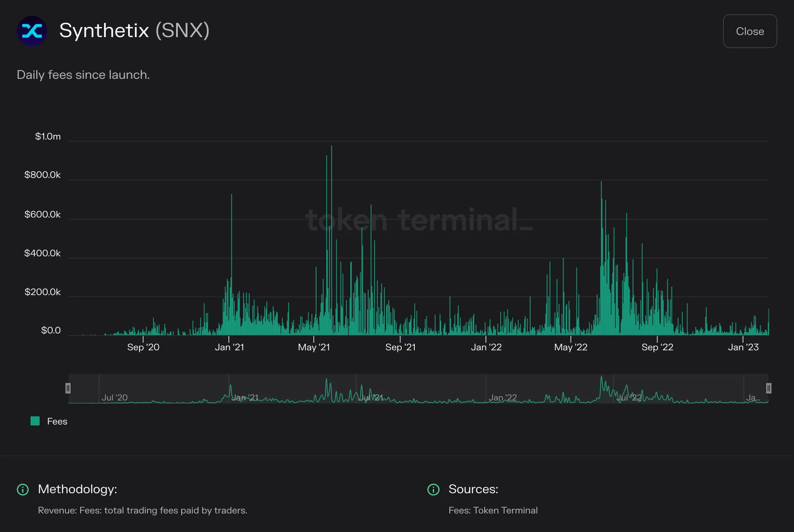Click the $800.0k y-axis label

43,175
